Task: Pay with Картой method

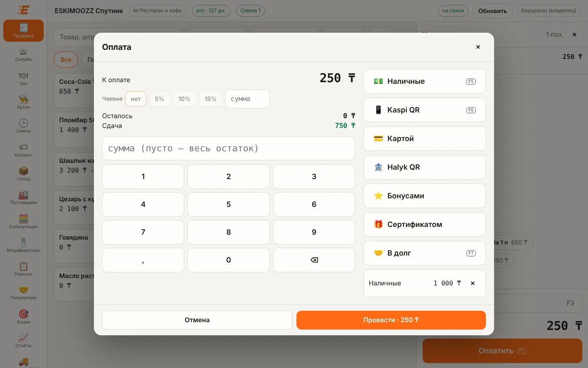Action: (x=424, y=139)
